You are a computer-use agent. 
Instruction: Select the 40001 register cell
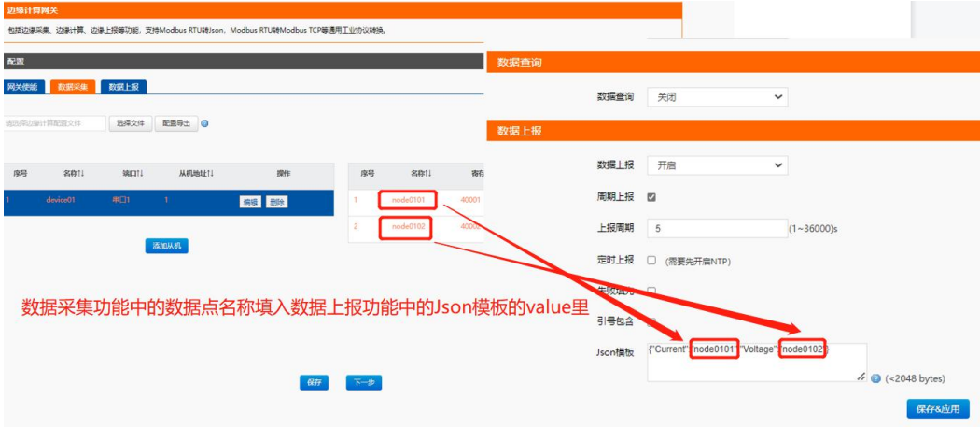click(470, 200)
